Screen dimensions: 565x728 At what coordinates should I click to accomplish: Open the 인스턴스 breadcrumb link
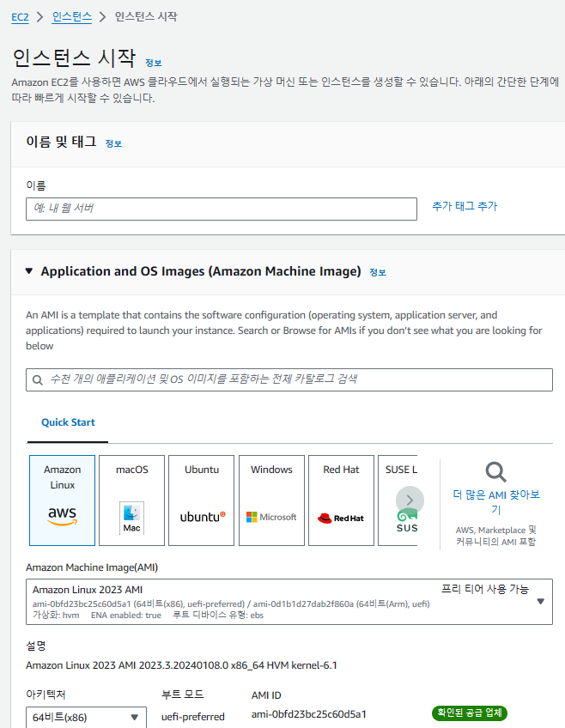pos(71,17)
